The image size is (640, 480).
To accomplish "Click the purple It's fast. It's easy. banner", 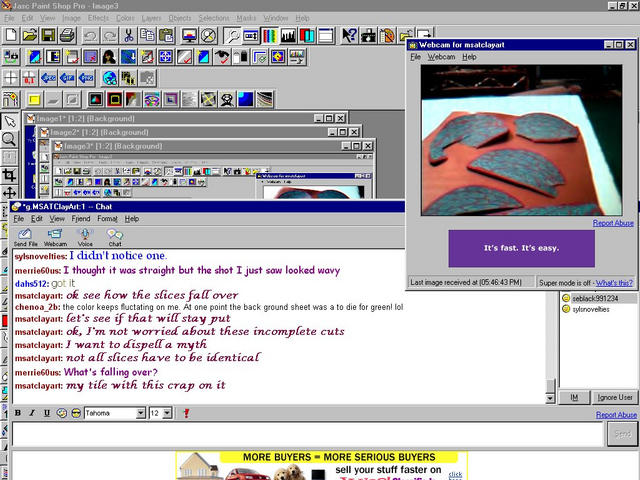I will (521, 248).
